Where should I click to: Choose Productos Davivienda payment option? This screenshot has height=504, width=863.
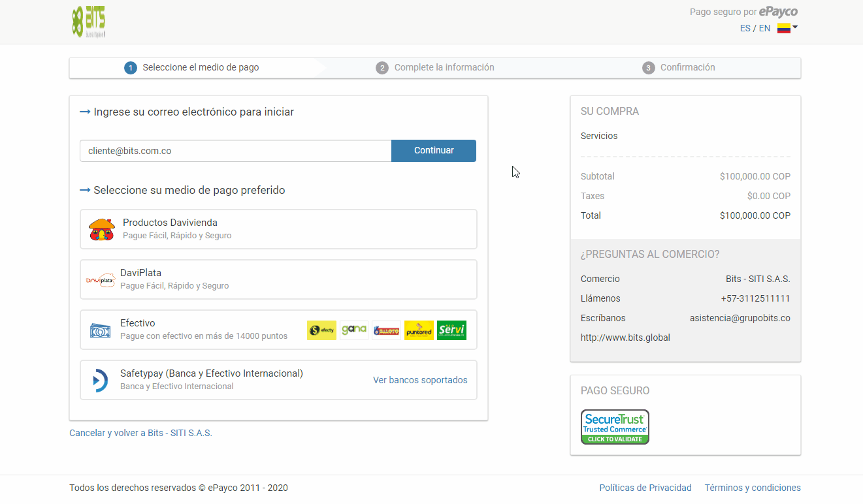(278, 229)
